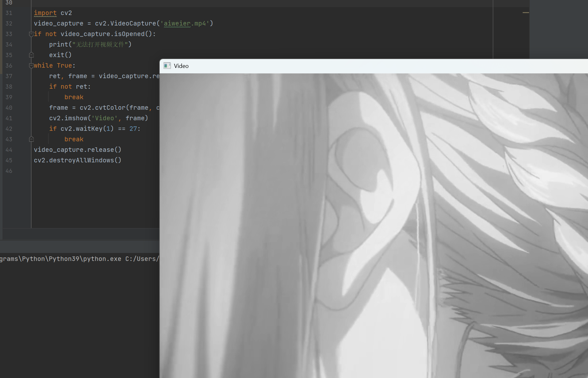Click 'cv2.cvtColor' on line 40
The image size is (588, 378).
(103, 108)
